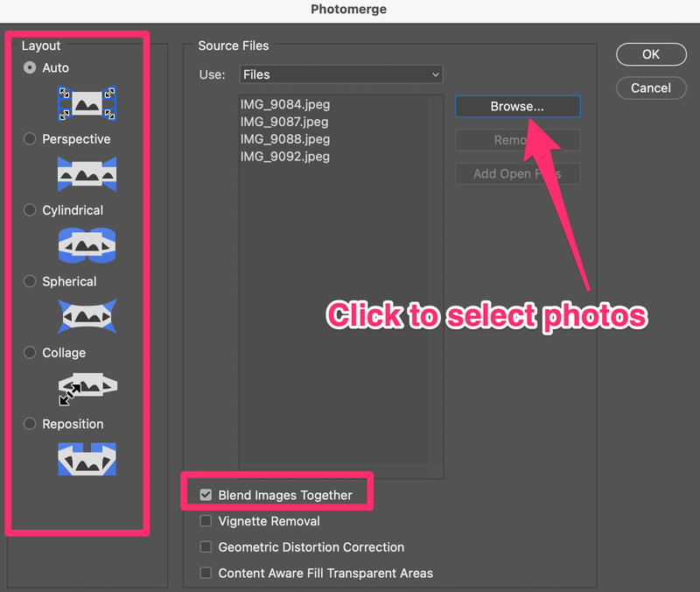Click the Spherical layout preview icon
The image size is (700, 592).
87,317
